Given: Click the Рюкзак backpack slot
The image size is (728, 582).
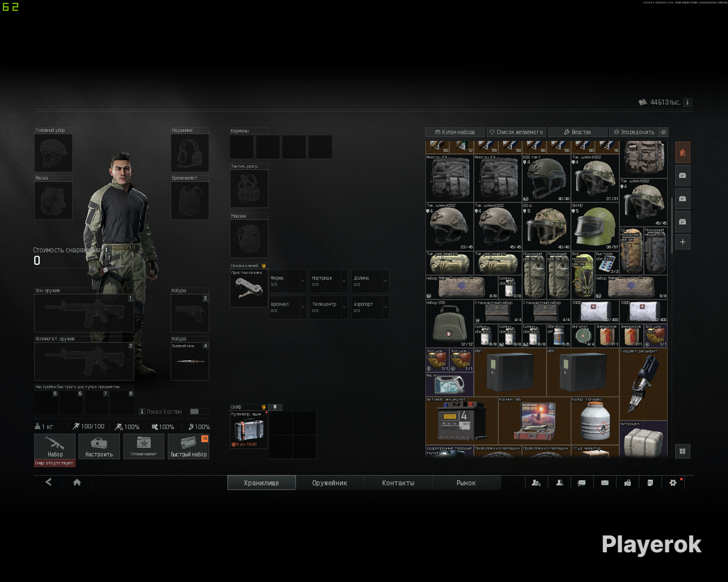Looking at the screenshot, I should [249, 239].
